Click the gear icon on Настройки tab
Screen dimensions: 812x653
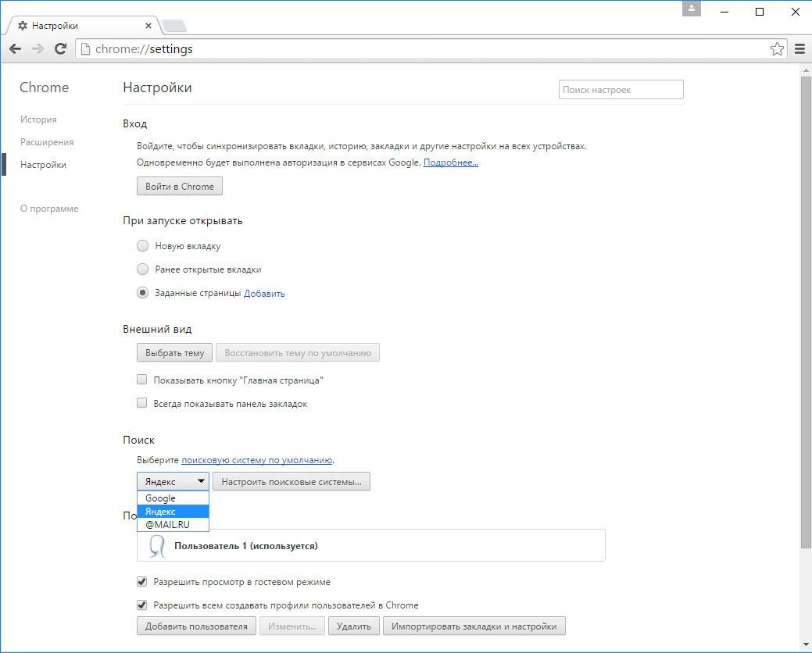click(22, 25)
